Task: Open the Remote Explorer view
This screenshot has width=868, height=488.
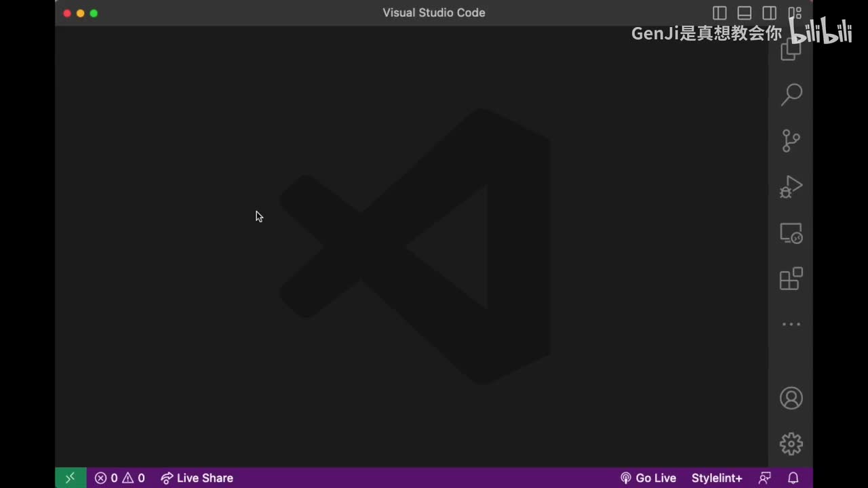Action: (x=791, y=232)
